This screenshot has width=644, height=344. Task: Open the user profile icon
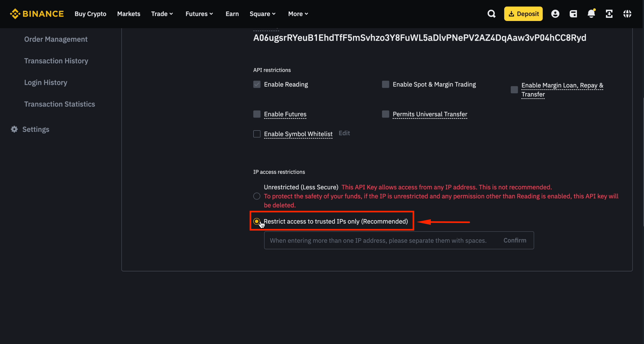point(555,14)
